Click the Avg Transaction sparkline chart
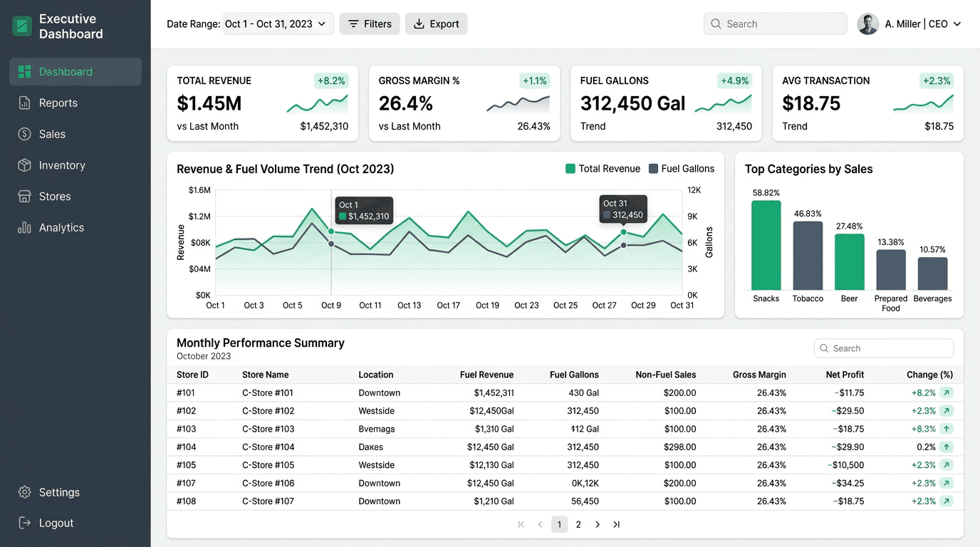980x547 pixels. click(x=924, y=104)
